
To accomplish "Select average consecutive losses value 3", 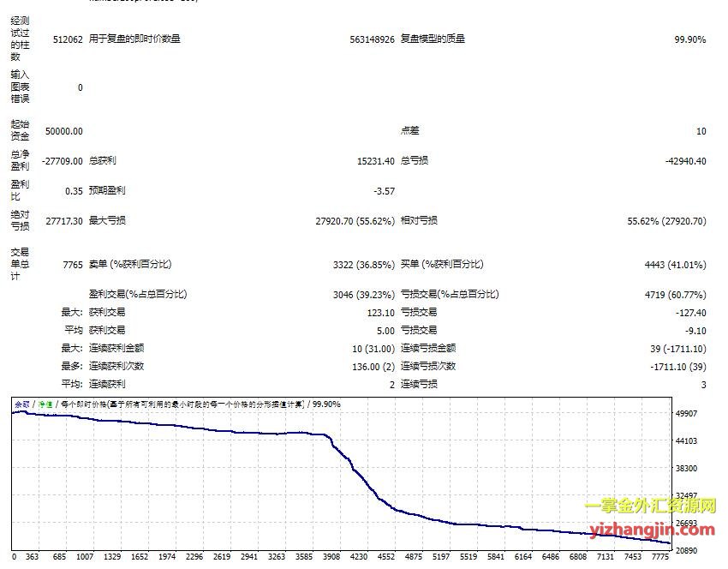I will (x=703, y=385).
